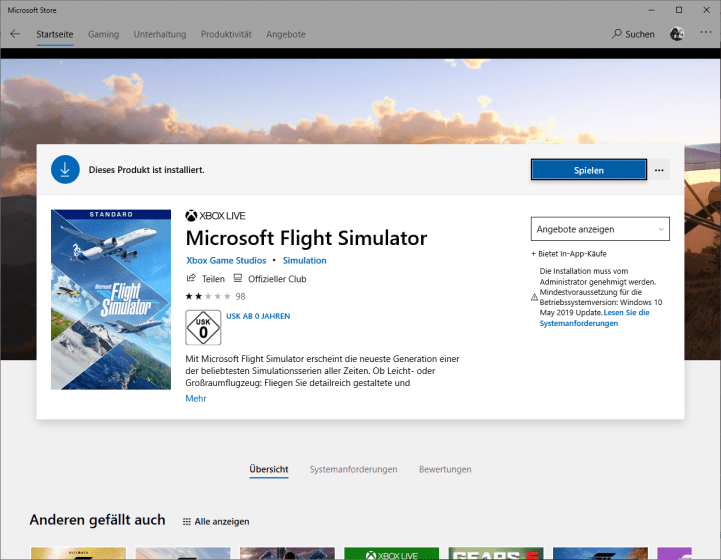Click the Spielen button
This screenshot has width=721, height=560.
(x=589, y=170)
